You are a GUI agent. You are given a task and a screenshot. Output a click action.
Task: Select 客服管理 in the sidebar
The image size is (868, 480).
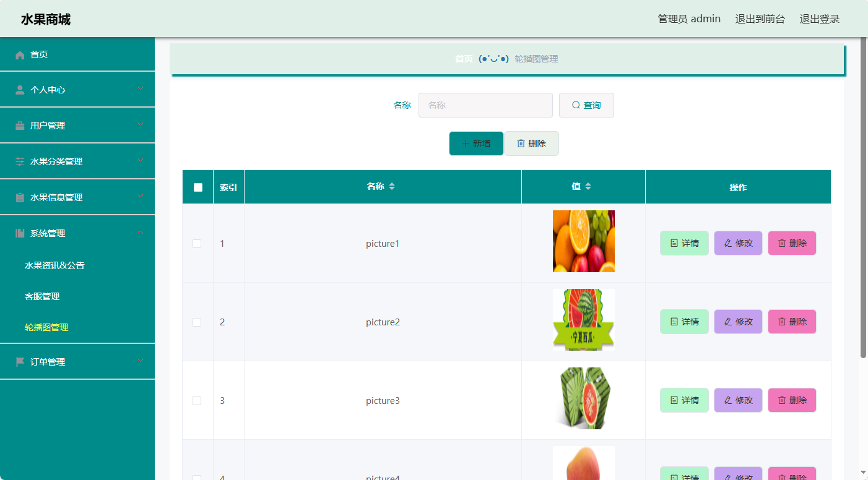coord(41,296)
